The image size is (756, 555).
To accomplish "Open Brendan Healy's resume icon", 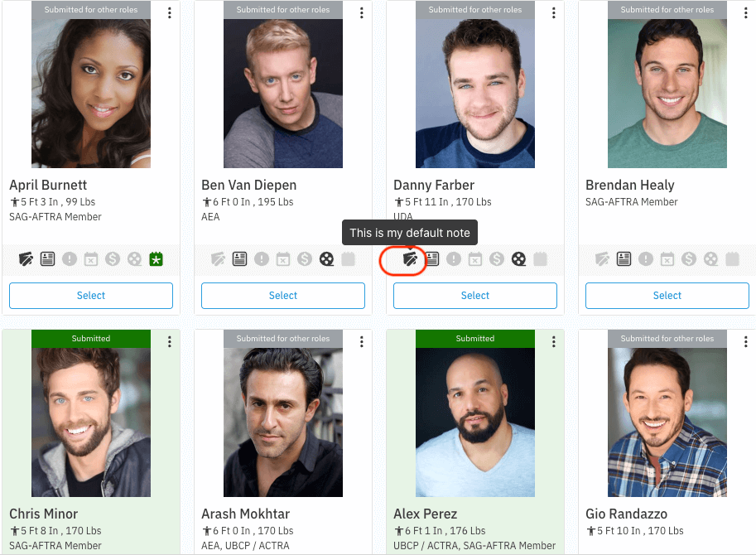I will (x=624, y=259).
